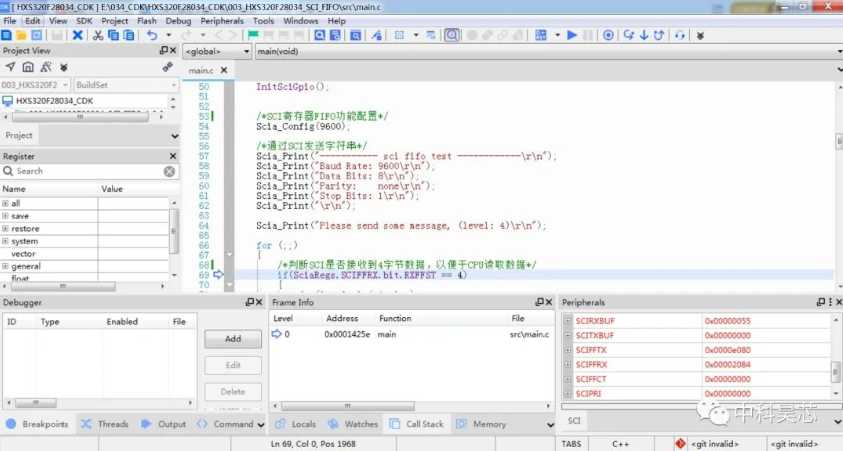This screenshot has width=843, height=451.
Task: Close the Register panel
Action: [x=173, y=156]
